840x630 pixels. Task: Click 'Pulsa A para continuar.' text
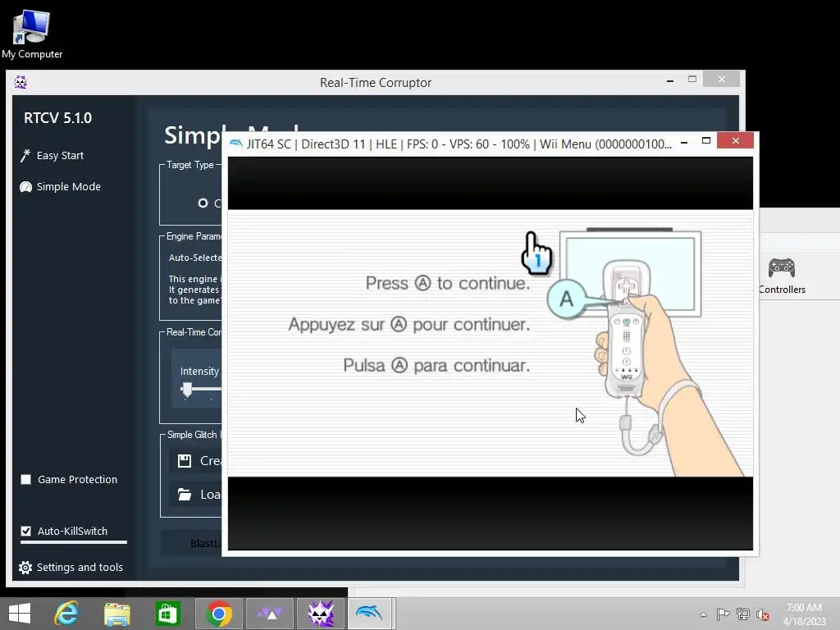pos(436,365)
